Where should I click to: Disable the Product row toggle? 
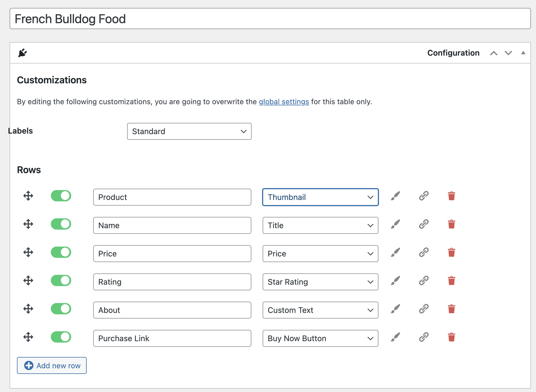coord(61,196)
